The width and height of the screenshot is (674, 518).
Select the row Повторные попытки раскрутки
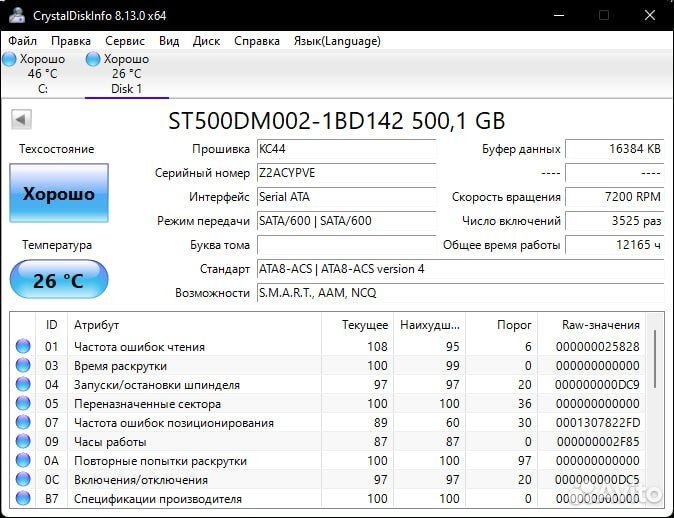click(x=328, y=460)
